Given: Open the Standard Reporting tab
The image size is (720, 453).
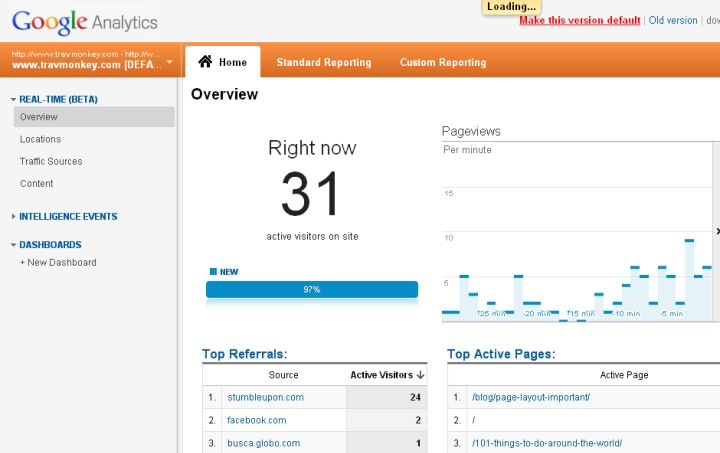Looking at the screenshot, I should [324, 62].
